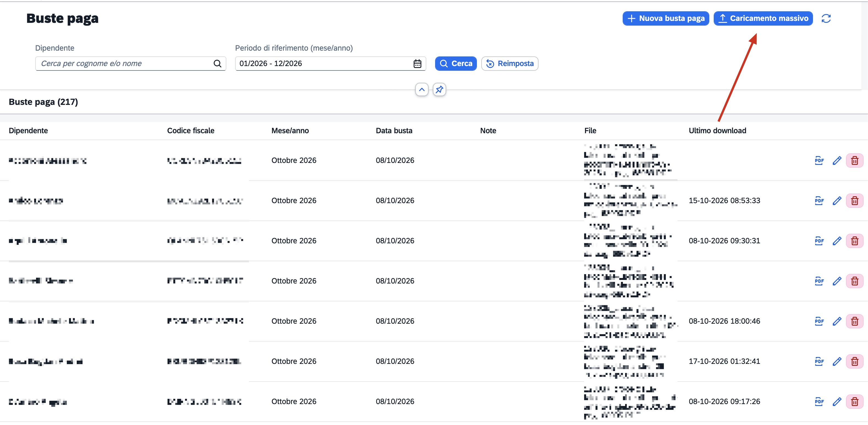This screenshot has width=868, height=425.
Task: Click the Ultimo download column header
Action: tap(717, 130)
